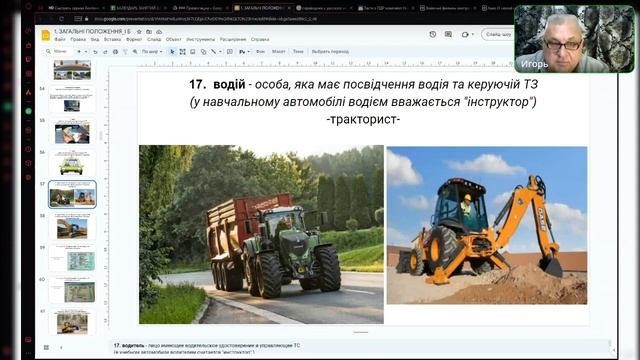Select slide thumbnail 55

72,131
